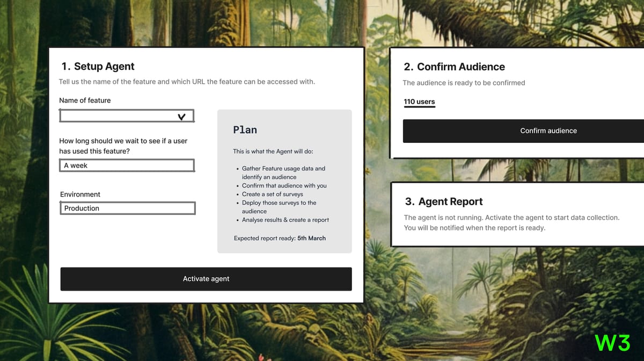The image size is (644, 361).
Task: Click the Activate agent button
Action: 206,279
